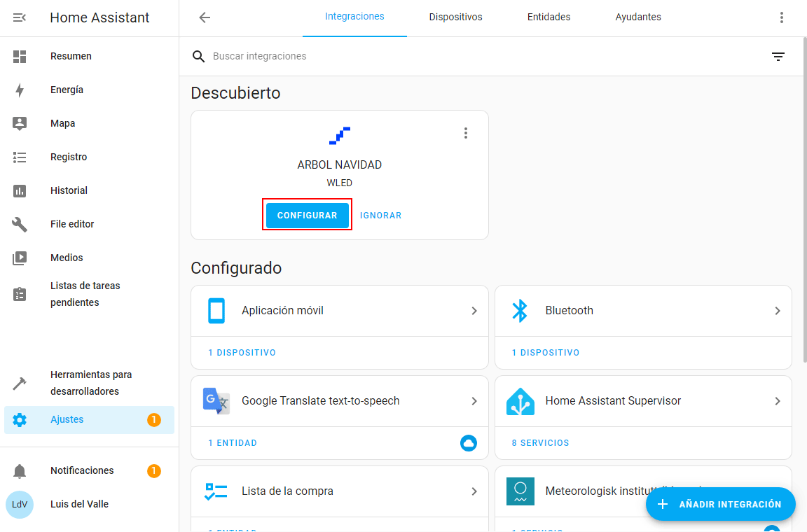Screen dimensions: 807x532
Task: Open the integrations filter icon
Action: 778,57
